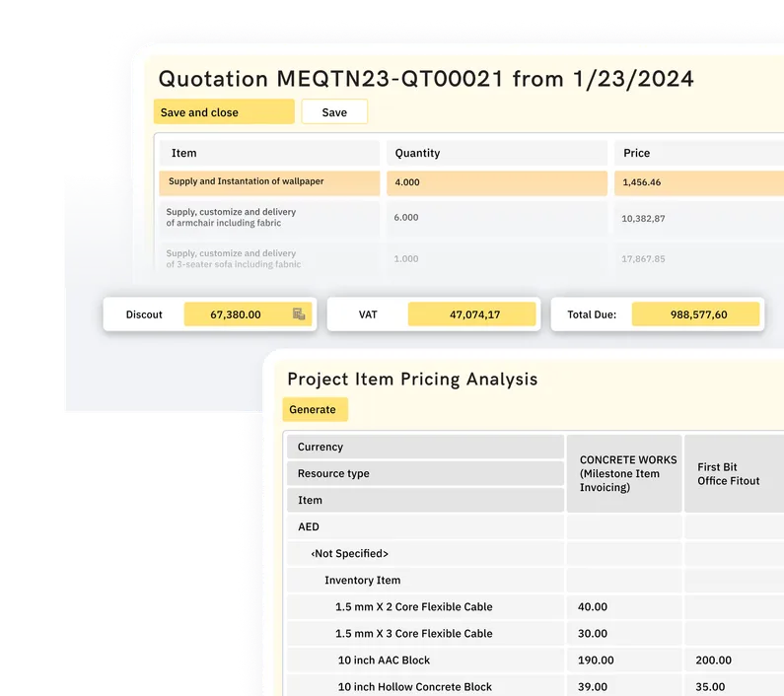Select the Item column header in Quotation

coord(269,153)
